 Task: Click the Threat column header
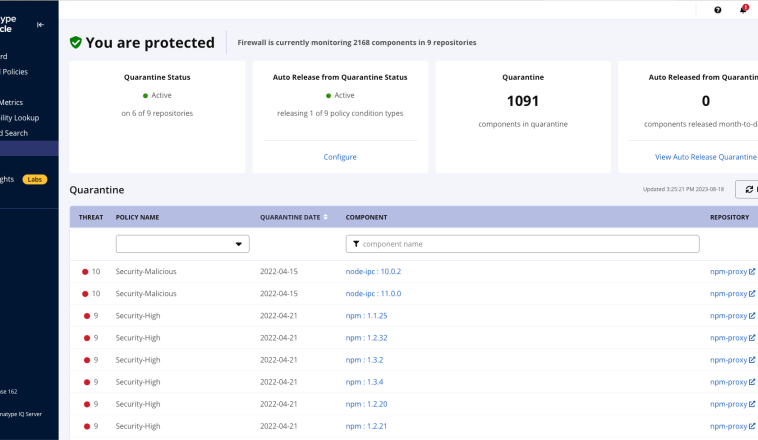click(91, 217)
